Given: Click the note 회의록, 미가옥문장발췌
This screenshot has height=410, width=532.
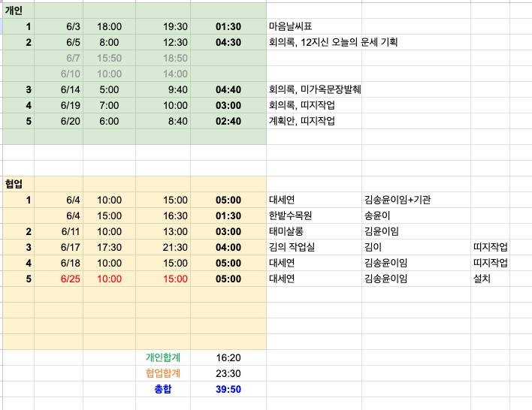Looking at the screenshot, I should 315,89.
